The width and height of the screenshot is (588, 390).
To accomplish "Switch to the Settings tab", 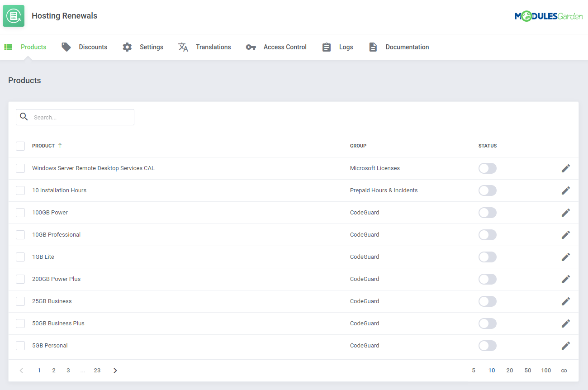I will (x=143, y=47).
